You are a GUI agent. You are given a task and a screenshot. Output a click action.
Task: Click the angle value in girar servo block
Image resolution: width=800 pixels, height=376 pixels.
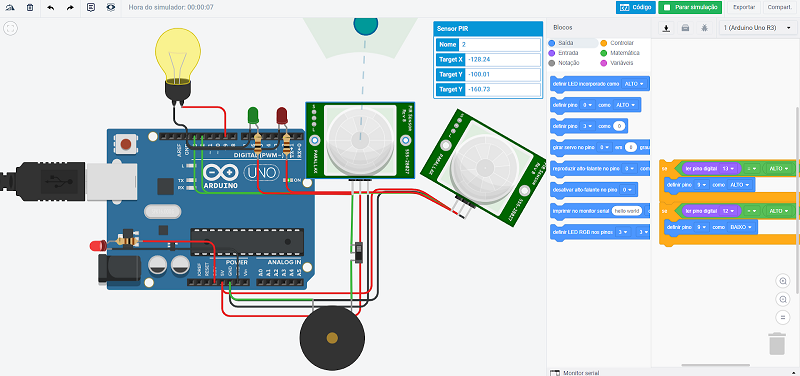(x=630, y=147)
